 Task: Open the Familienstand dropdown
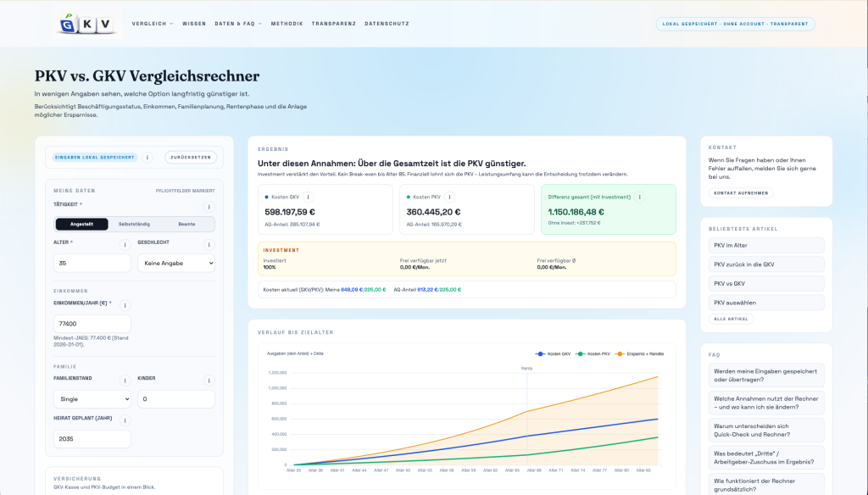[x=92, y=399]
